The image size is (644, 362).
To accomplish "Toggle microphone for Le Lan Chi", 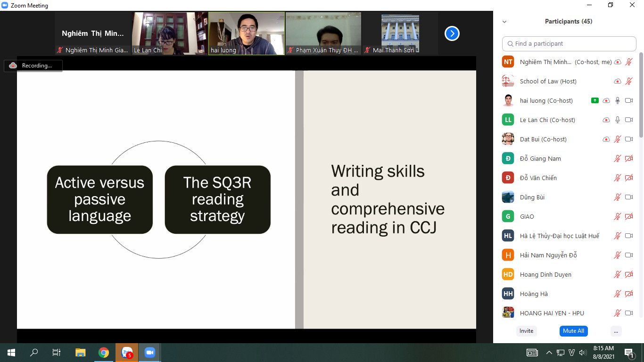I will [x=617, y=120].
